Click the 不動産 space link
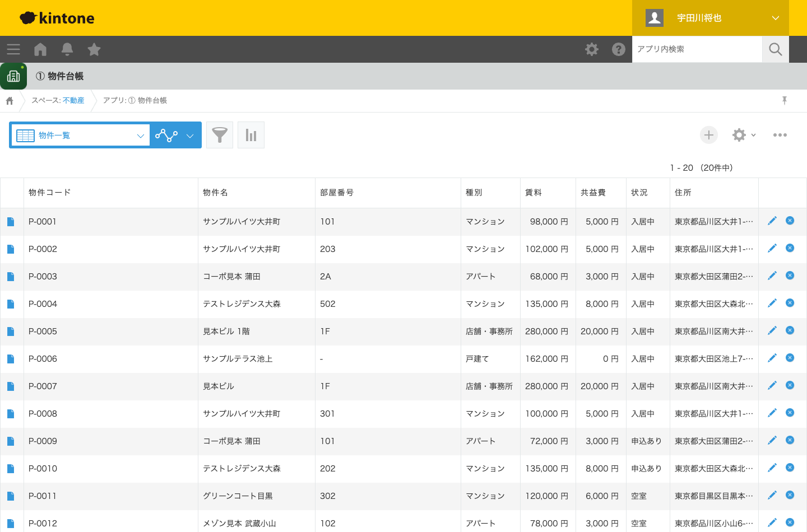 [73, 101]
